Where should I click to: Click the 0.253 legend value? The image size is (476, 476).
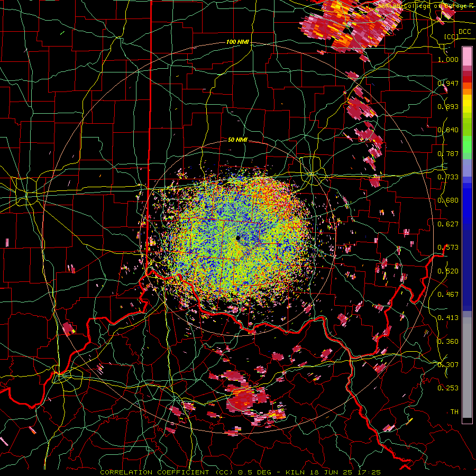448,388
